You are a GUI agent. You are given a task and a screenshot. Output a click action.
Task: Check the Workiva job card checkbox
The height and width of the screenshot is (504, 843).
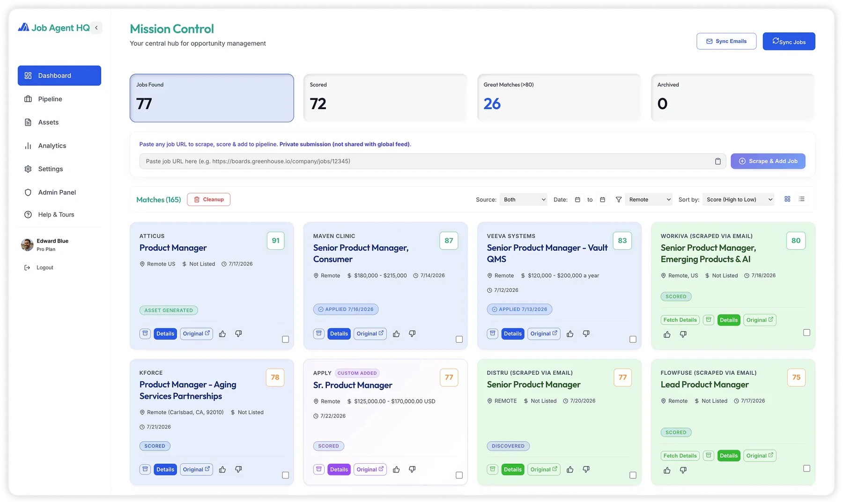click(x=806, y=333)
